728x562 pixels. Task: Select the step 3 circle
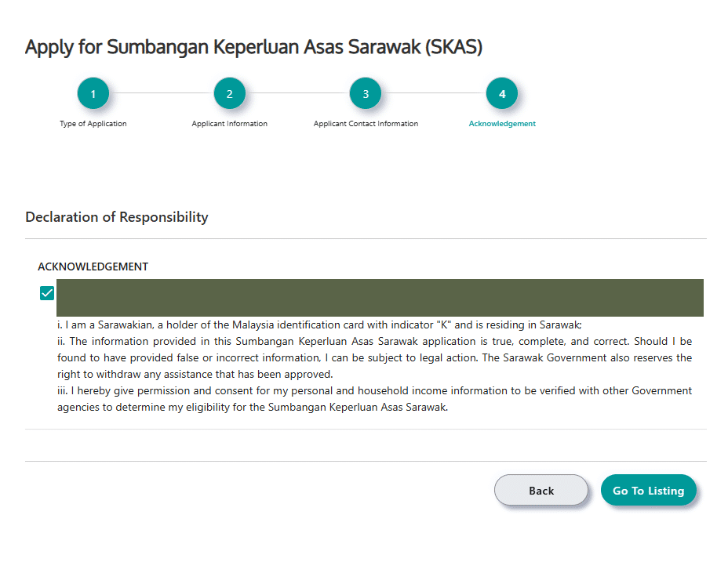pos(366,94)
